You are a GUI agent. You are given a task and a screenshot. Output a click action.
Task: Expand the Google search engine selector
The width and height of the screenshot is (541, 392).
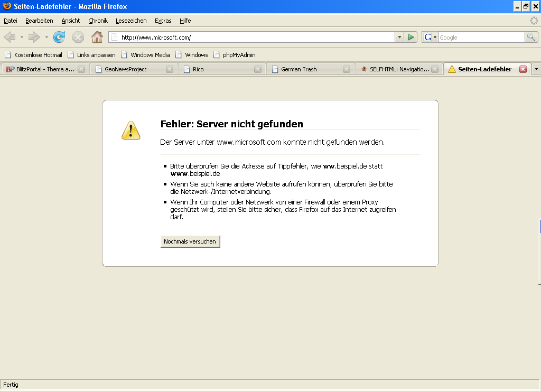coord(430,37)
